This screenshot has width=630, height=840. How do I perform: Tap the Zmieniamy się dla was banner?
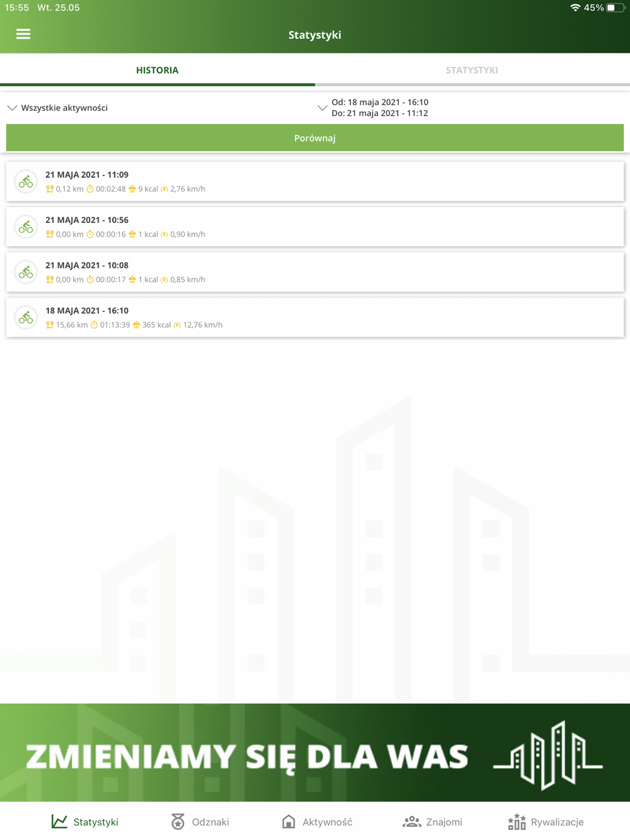[x=315, y=752]
